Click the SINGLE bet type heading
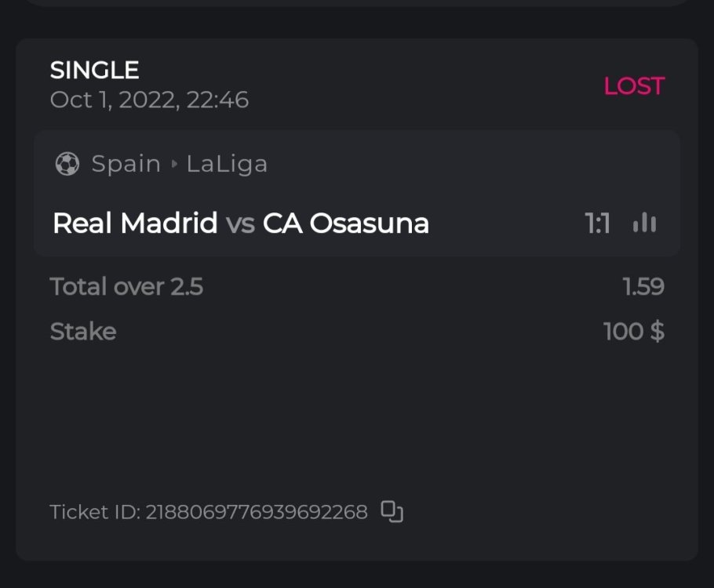714x588 pixels. click(x=94, y=71)
